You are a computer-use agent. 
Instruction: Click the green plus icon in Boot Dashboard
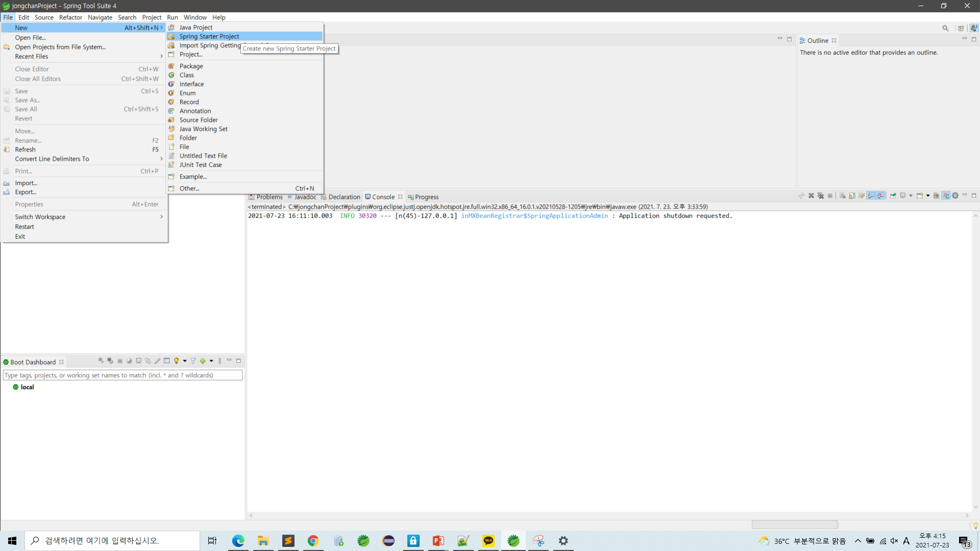[x=203, y=361]
